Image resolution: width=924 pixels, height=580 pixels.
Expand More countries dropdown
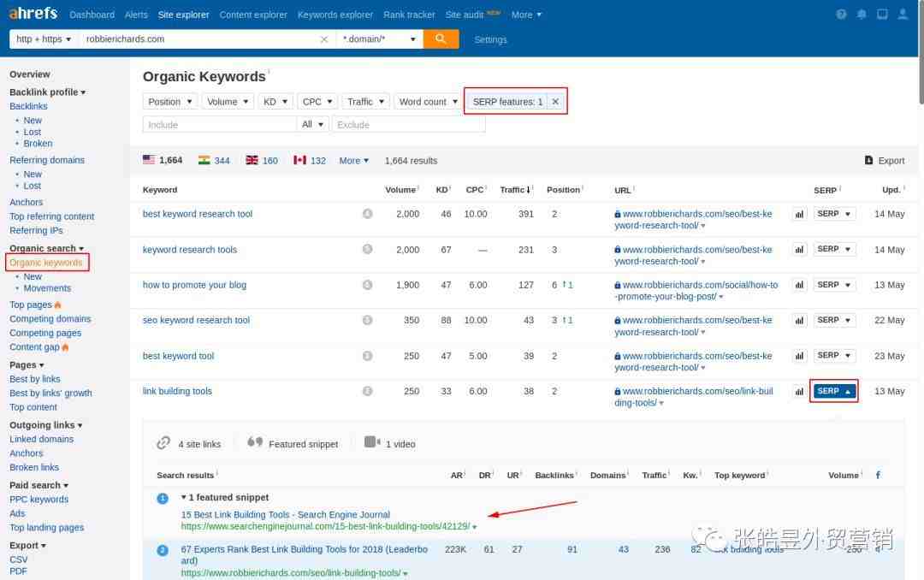point(353,160)
